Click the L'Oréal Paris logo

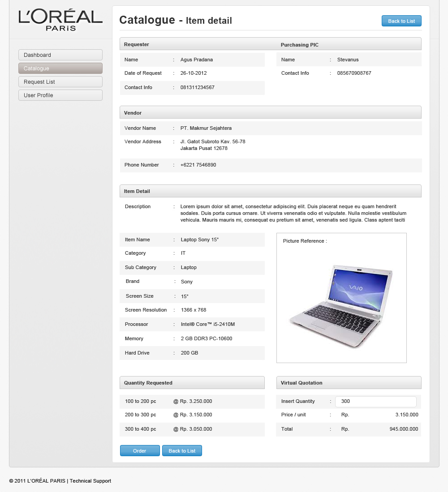pos(60,21)
